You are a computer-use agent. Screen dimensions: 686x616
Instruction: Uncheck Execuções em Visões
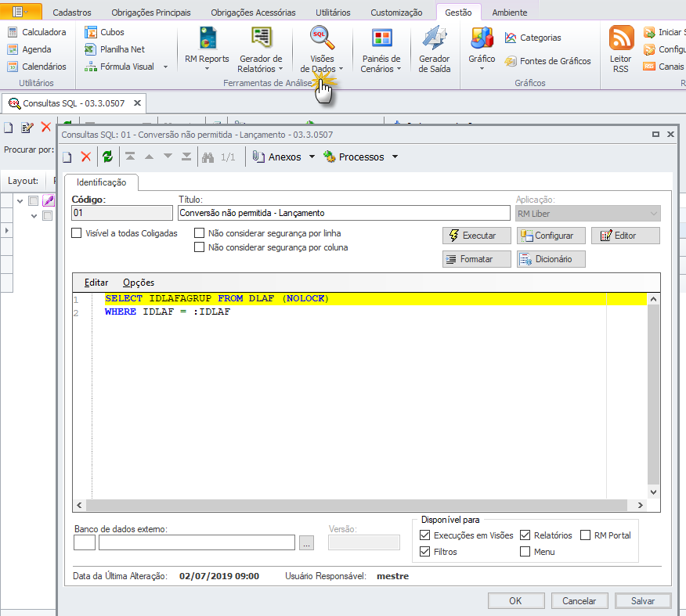click(424, 535)
